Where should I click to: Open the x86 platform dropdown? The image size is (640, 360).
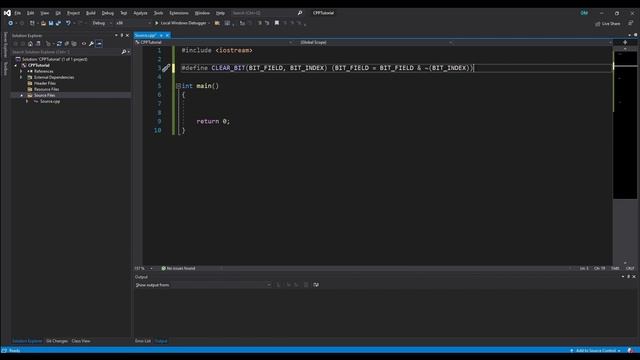(x=133, y=23)
